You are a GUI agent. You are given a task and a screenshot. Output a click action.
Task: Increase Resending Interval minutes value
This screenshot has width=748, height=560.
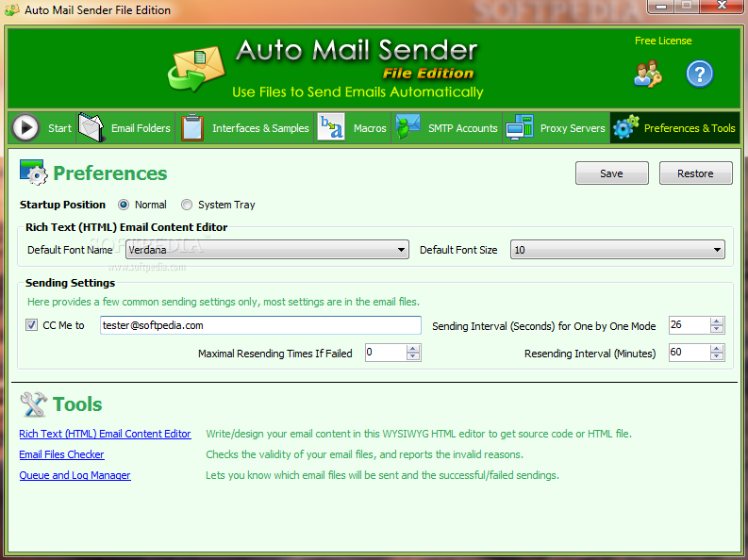pos(716,349)
